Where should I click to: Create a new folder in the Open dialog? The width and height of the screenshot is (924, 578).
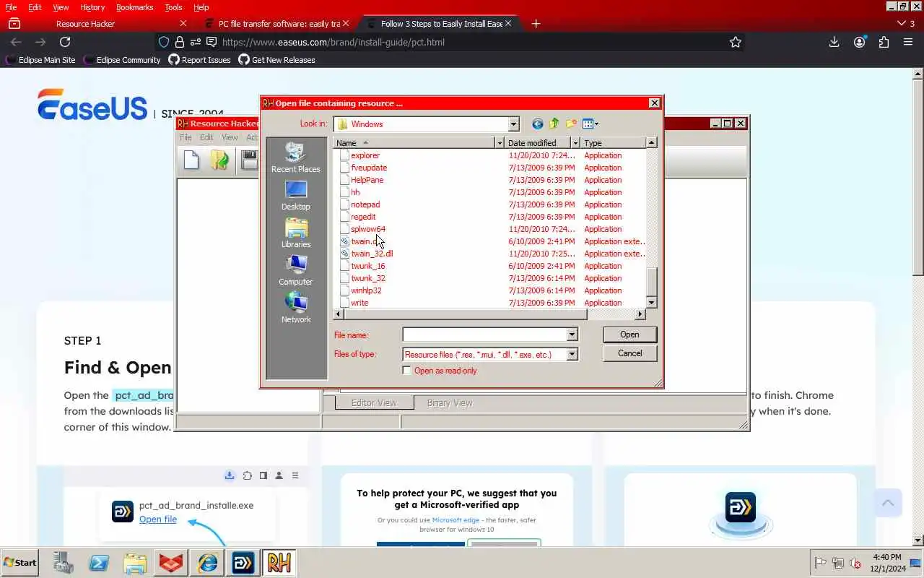(x=571, y=124)
